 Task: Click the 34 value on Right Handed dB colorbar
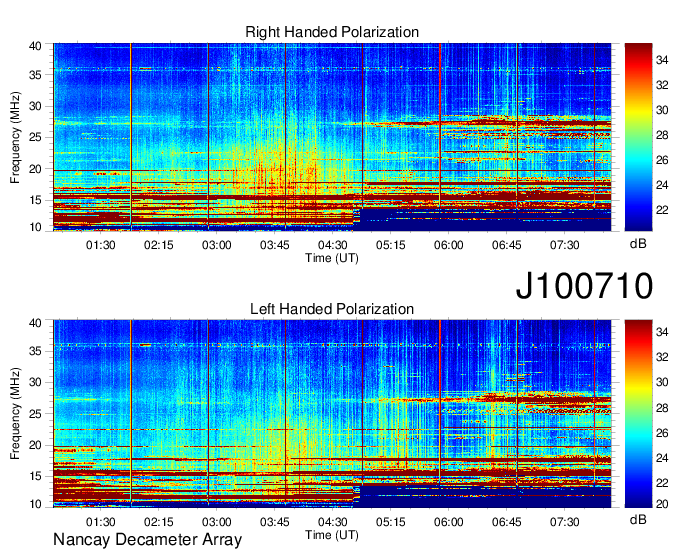[x=662, y=60]
